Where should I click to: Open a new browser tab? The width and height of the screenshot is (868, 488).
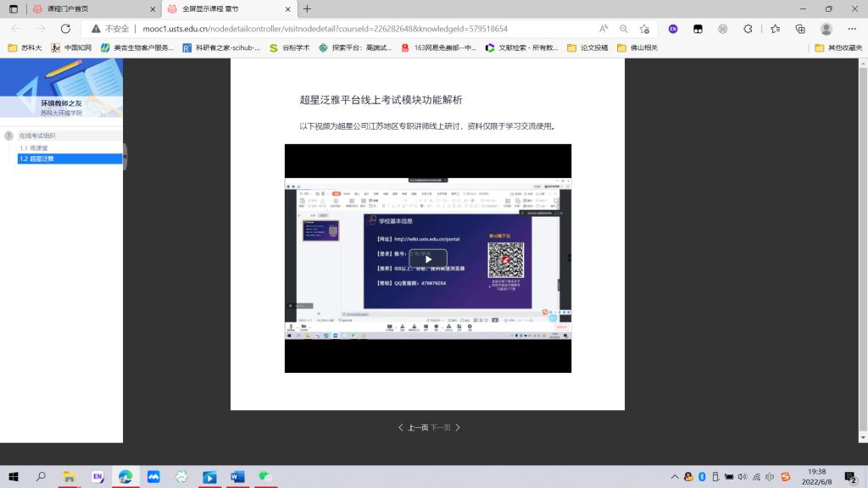point(307,8)
